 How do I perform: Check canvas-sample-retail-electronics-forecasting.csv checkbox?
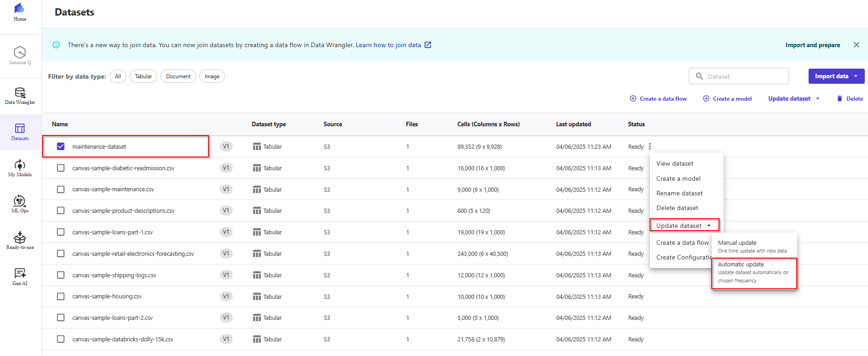pyautogui.click(x=61, y=254)
